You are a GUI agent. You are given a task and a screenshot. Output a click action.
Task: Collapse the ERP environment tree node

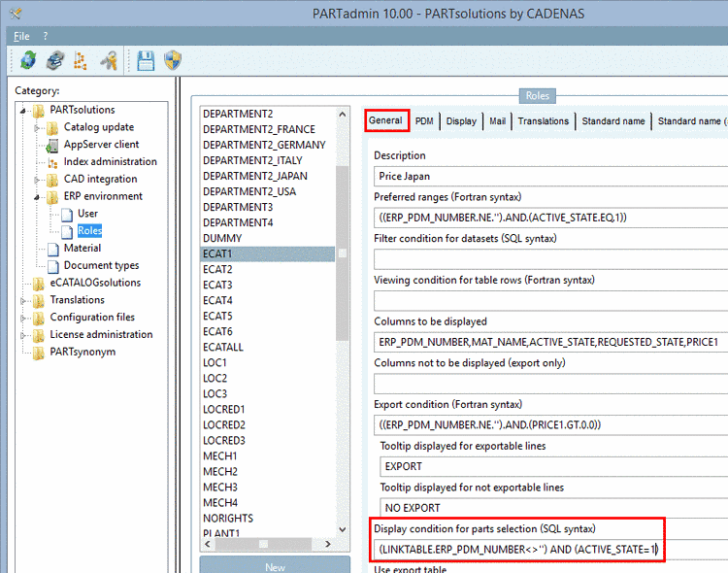37,197
